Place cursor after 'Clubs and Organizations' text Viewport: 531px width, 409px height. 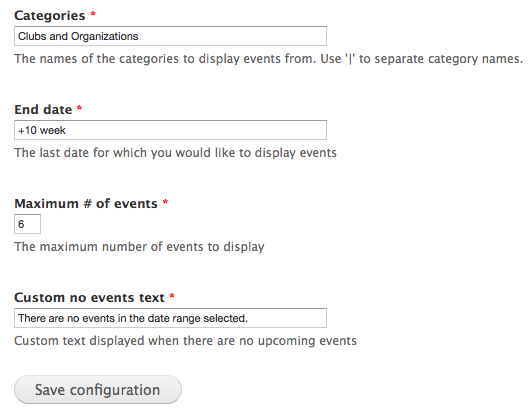(139, 36)
